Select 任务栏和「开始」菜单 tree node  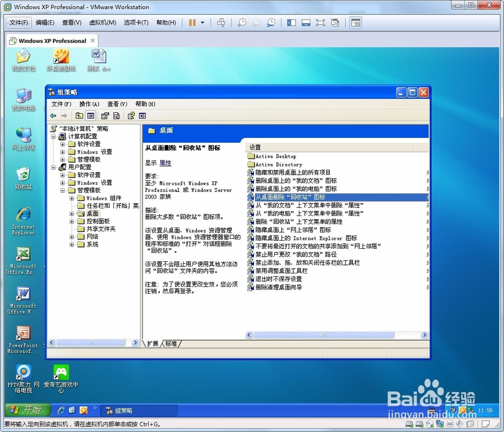(109, 206)
